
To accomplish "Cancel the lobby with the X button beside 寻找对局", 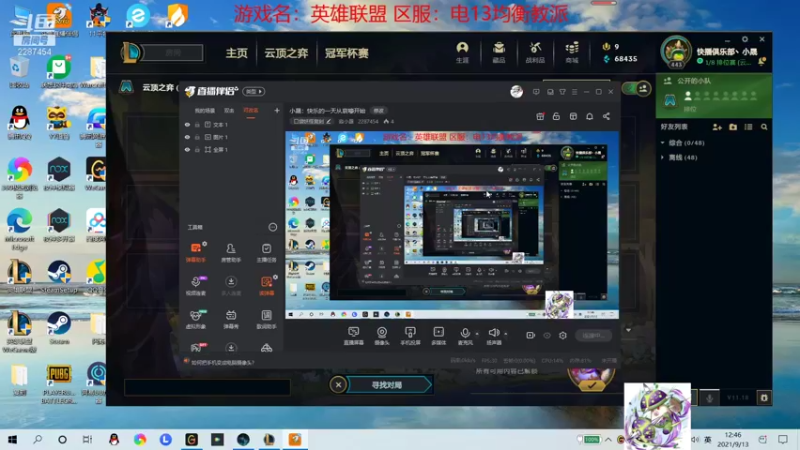I will (x=338, y=385).
